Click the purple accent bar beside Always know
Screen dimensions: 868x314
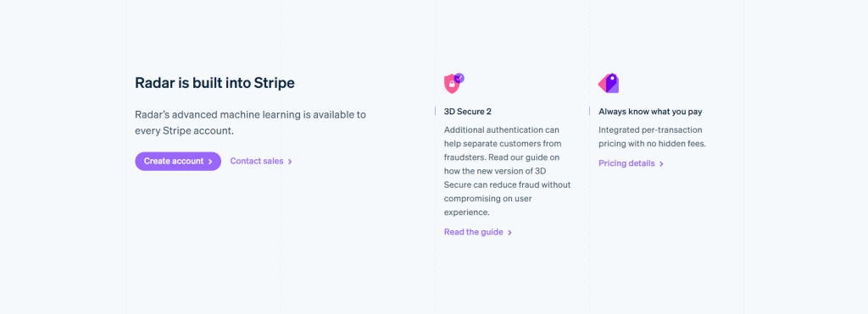(x=590, y=111)
